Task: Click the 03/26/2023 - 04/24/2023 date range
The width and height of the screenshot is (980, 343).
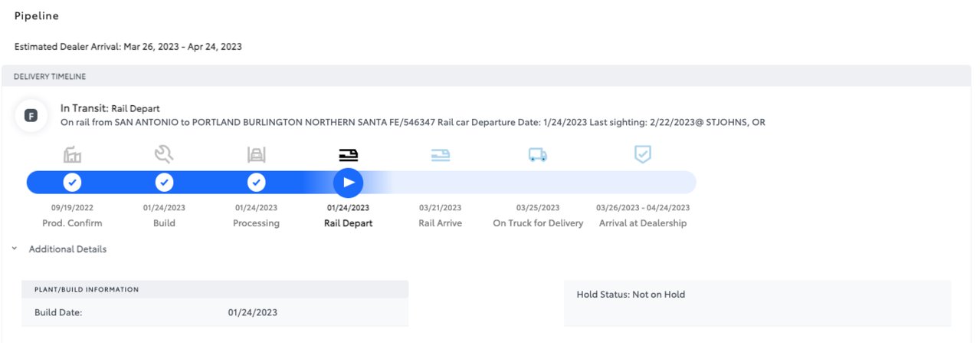Action: pos(643,208)
